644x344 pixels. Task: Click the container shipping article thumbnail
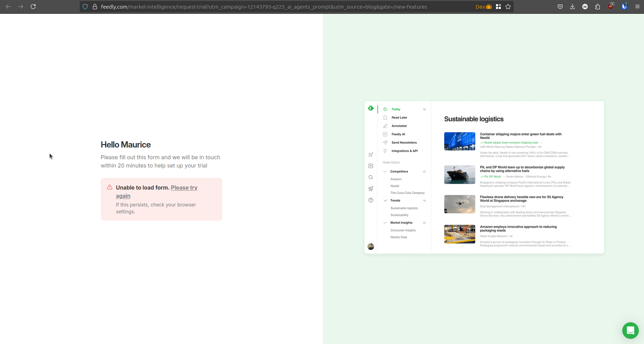click(459, 141)
